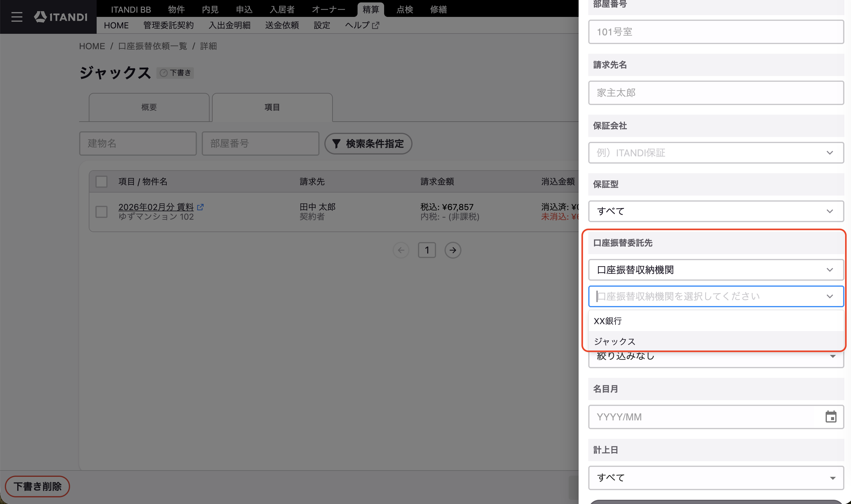The image size is (851, 504).
Task: Click the 項目 / 物件名 column header
Action: tap(143, 182)
